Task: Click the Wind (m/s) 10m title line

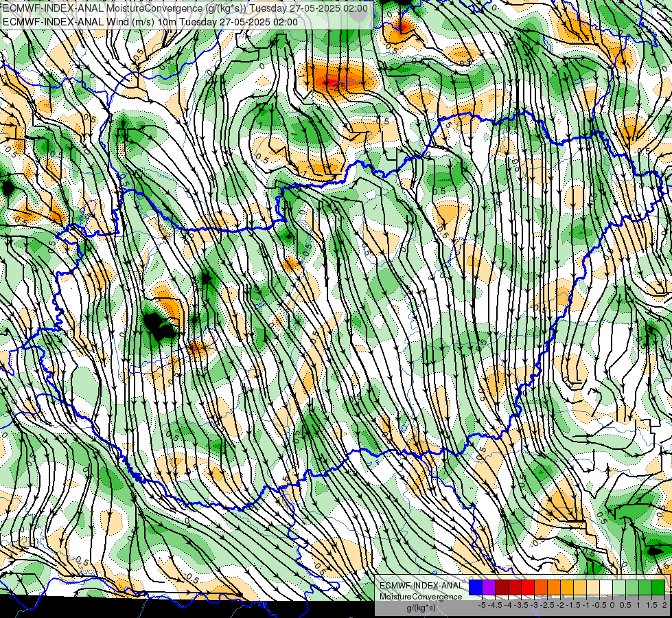Action: coord(150,22)
